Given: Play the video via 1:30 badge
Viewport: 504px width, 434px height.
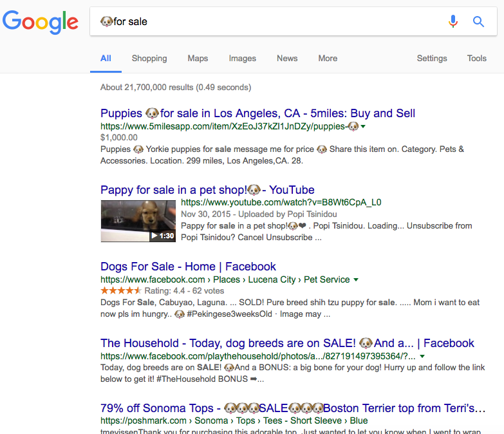Looking at the screenshot, I should tap(163, 236).
